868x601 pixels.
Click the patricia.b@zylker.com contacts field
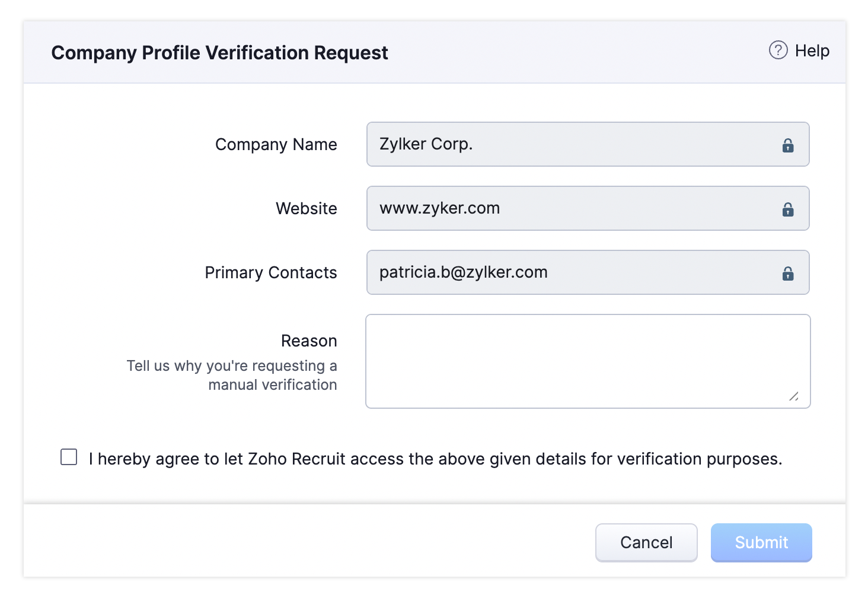coord(569,273)
